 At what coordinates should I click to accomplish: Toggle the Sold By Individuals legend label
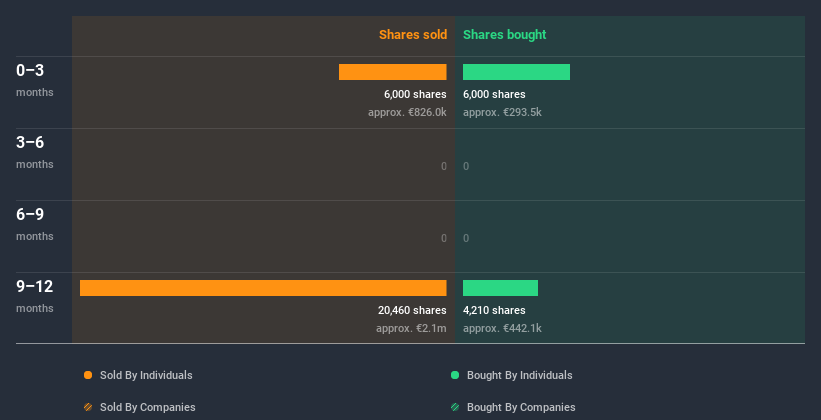pos(146,375)
